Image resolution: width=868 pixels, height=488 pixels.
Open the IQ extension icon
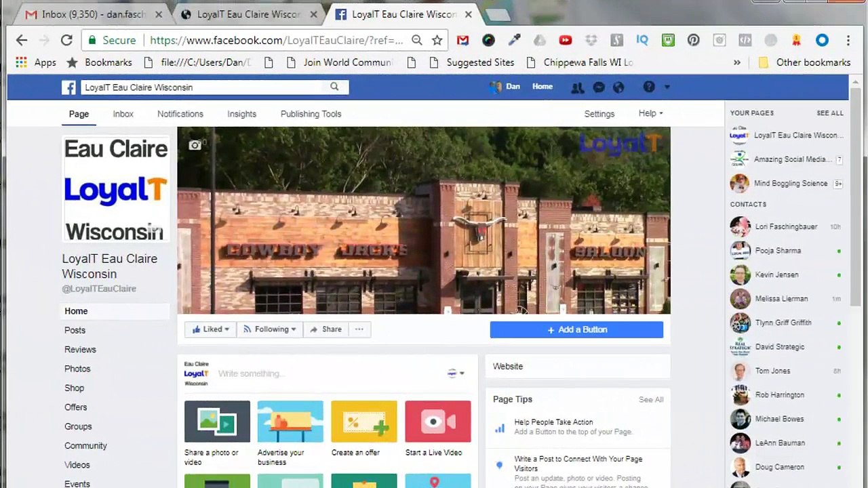[642, 40]
